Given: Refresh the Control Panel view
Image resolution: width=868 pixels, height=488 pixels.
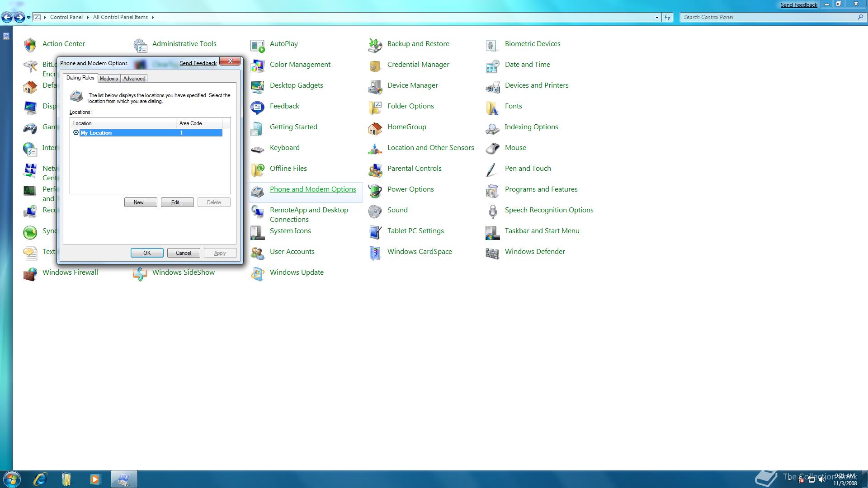Looking at the screenshot, I should point(667,17).
